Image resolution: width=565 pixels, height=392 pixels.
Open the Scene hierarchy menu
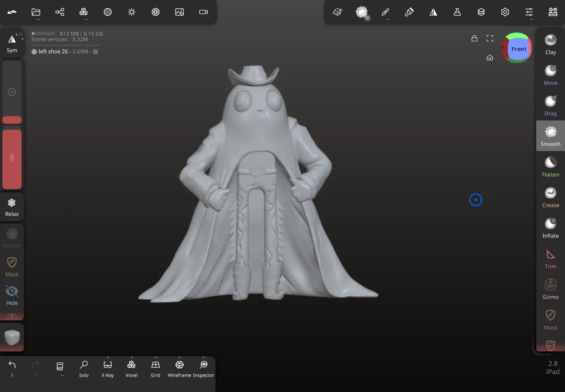(60, 12)
